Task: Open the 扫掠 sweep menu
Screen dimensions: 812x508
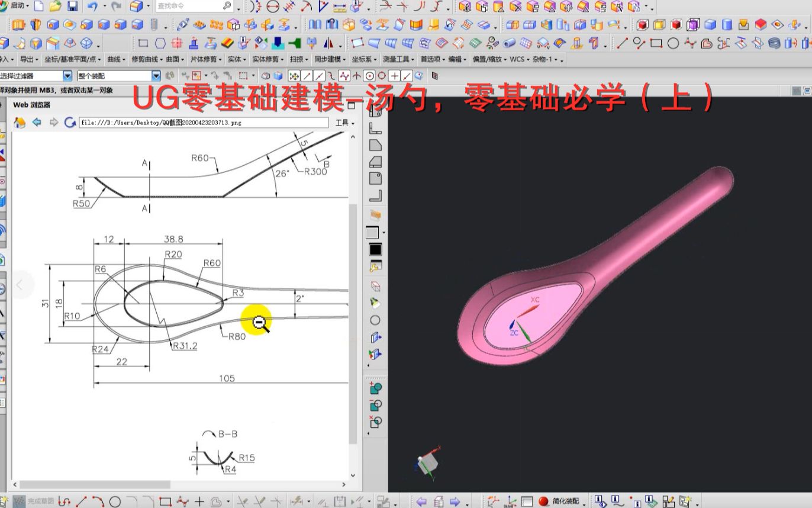Action: pyautogui.click(x=299, y=59)
